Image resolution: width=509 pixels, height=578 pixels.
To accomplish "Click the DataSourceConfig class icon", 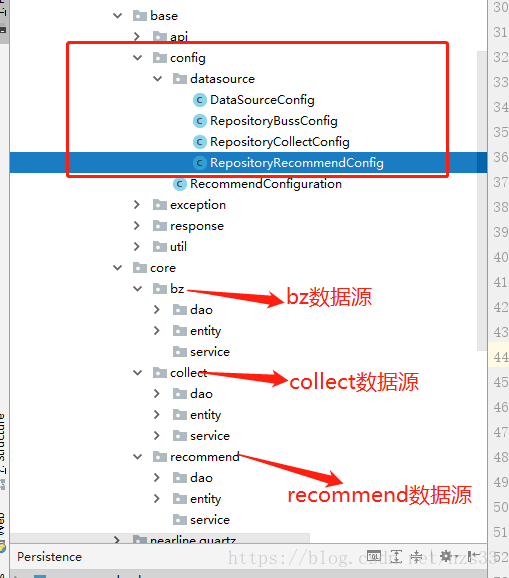I will point(199,100).
